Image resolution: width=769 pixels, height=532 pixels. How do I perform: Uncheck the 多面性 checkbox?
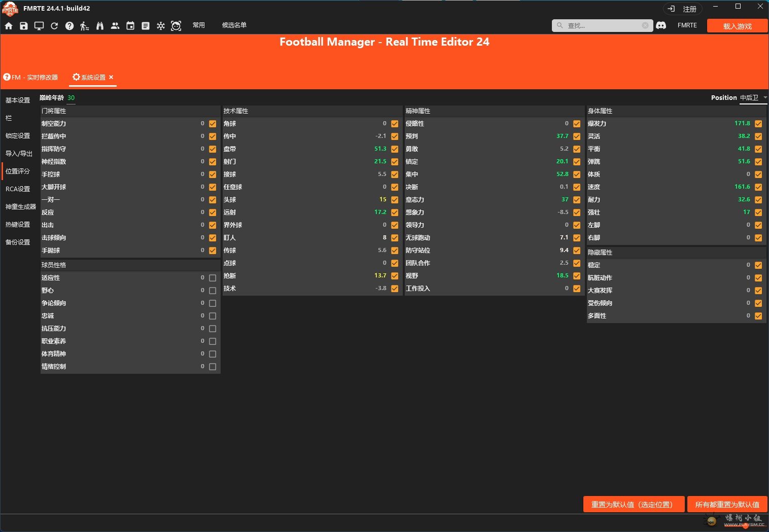758,316
